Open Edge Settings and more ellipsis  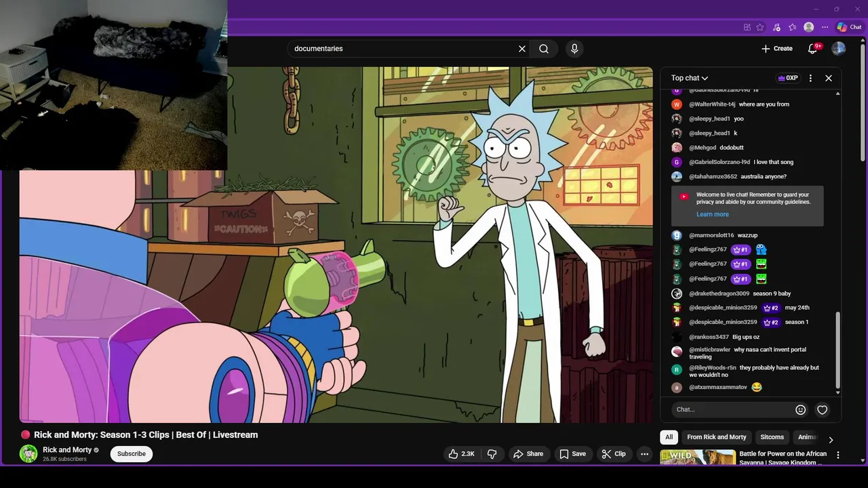click(x=825, y=27)
